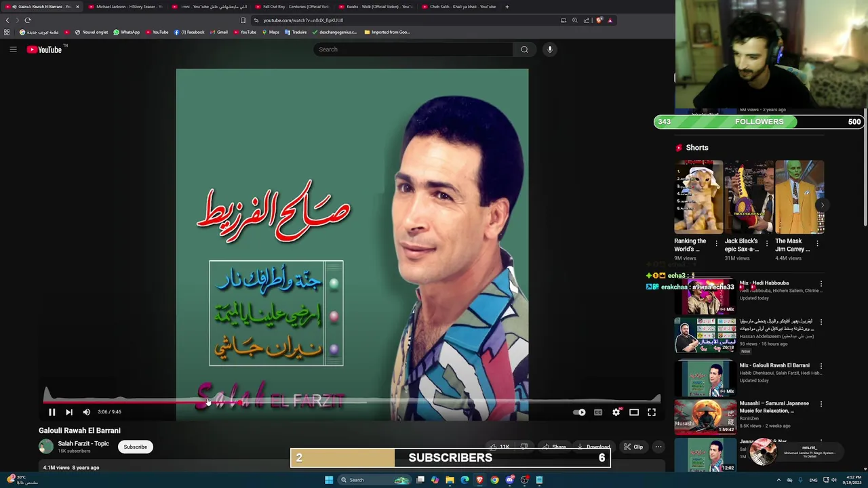This screenshot has height=488, width=868.
Task: Expand the Imported from Goo... bookmarks folder
Action: pos(387,32)
